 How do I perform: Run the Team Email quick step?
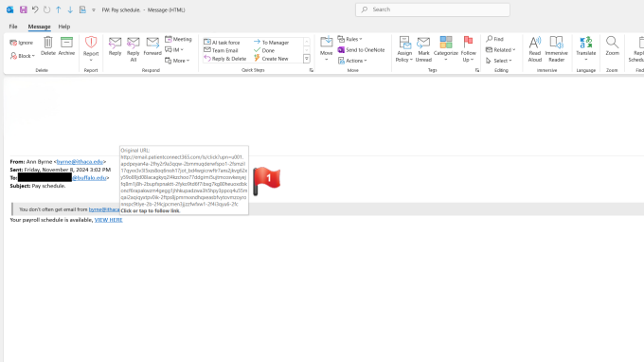[x=221, y=50]
